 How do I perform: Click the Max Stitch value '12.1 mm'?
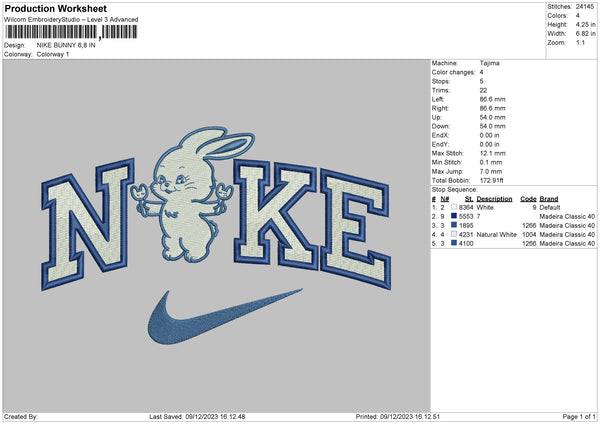(x=492, y=153)
